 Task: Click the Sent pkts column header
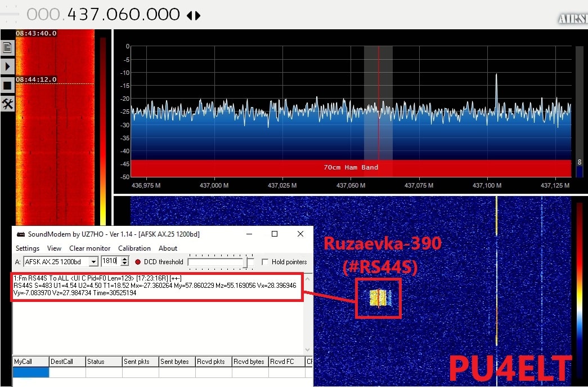tap(141, 362)
